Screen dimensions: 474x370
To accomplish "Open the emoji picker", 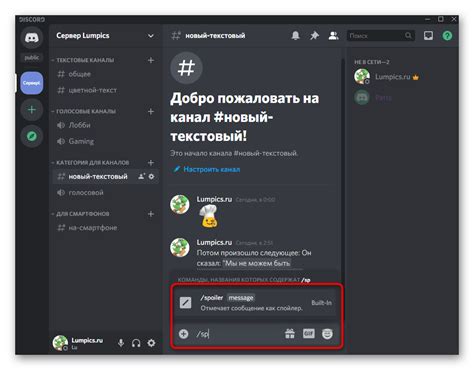I will pyautogui.click(x=327, y=334).
